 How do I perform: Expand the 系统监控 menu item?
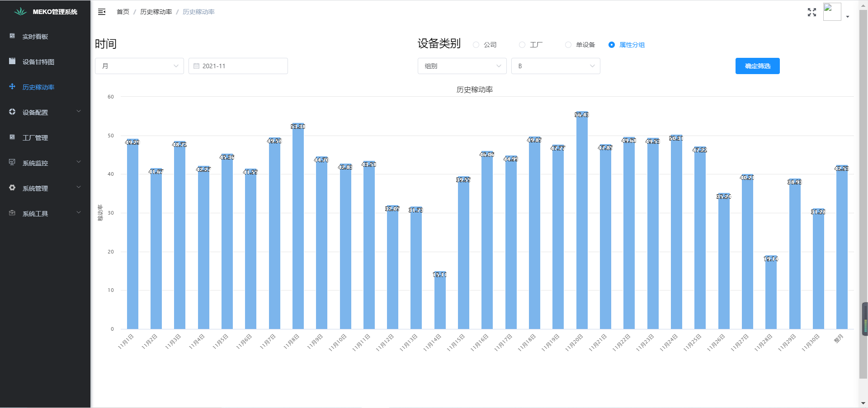pyautogui.click(x=45, y=163)
